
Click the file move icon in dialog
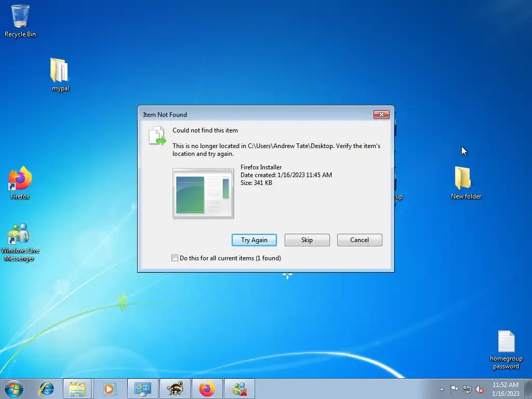pyautogui.click(x=157, y=136)
